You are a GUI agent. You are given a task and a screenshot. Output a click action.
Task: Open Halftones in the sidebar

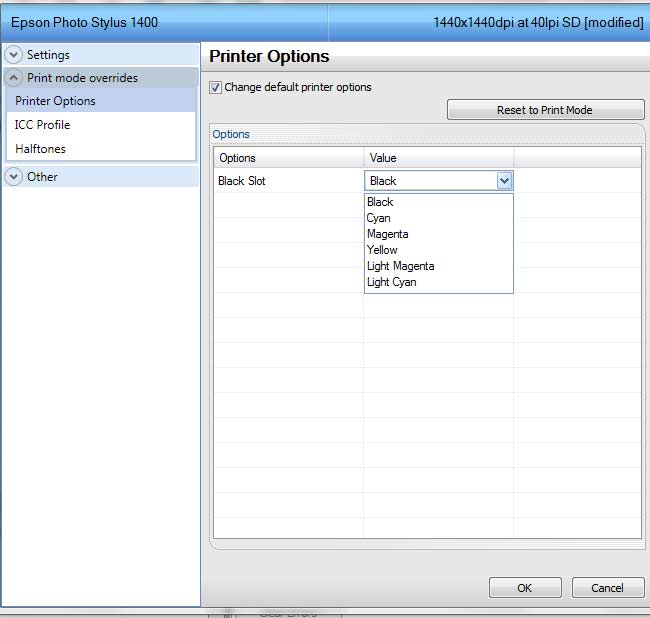tap(40, 149)
